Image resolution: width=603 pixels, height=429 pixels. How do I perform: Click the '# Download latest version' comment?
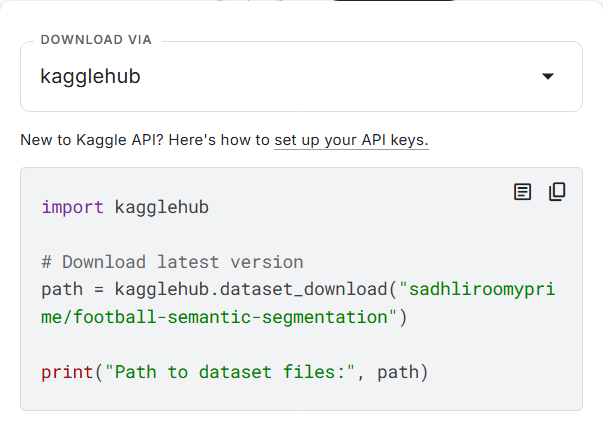pos(172,262)
